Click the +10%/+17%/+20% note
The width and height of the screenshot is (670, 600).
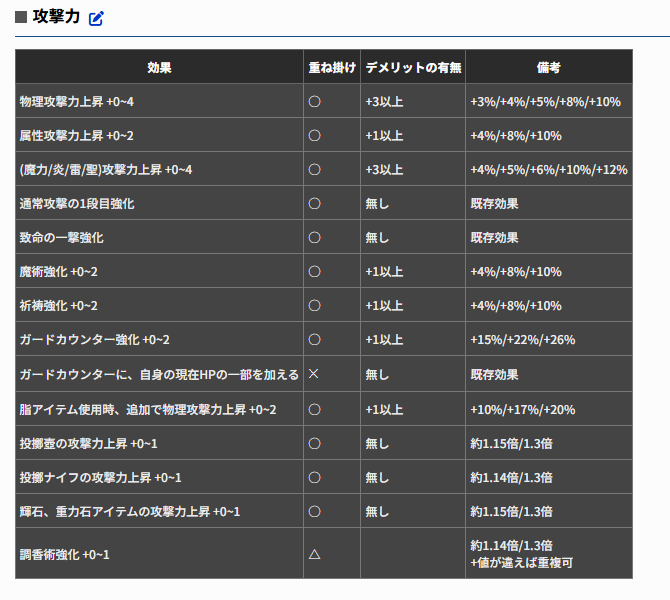523,409
